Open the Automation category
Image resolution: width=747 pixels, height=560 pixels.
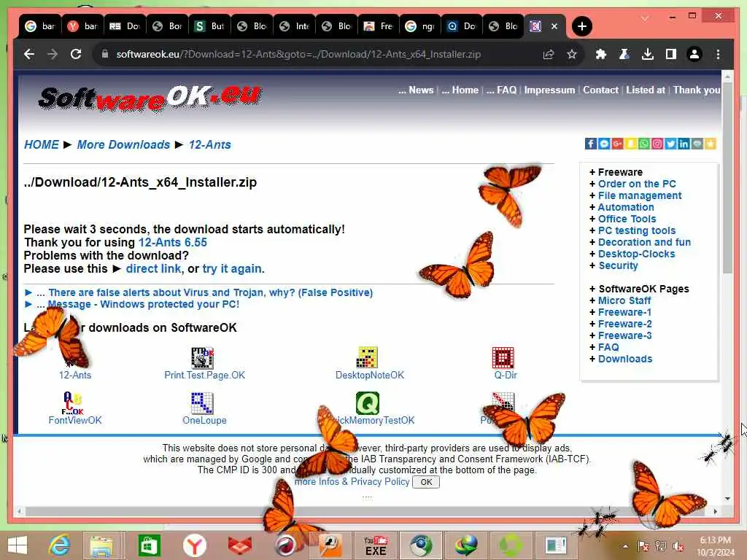(625, 207)
